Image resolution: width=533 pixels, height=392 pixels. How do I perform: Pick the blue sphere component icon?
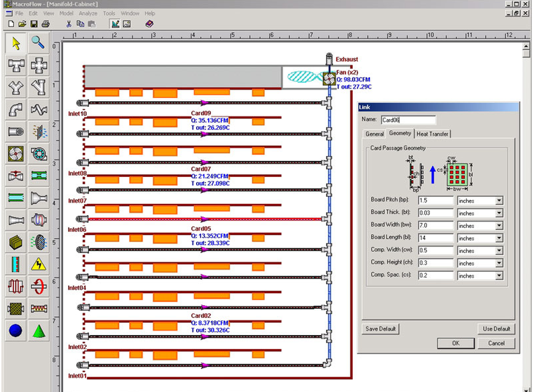click(x=15, y=330)
